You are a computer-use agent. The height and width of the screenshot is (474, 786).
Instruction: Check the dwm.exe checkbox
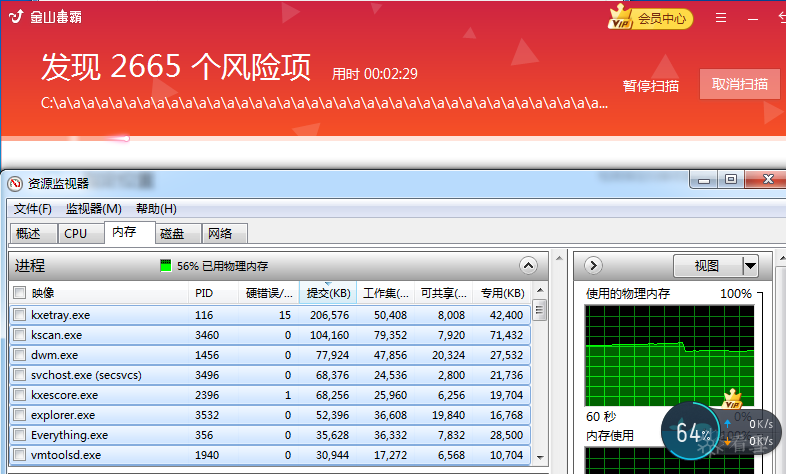point(20,355)
